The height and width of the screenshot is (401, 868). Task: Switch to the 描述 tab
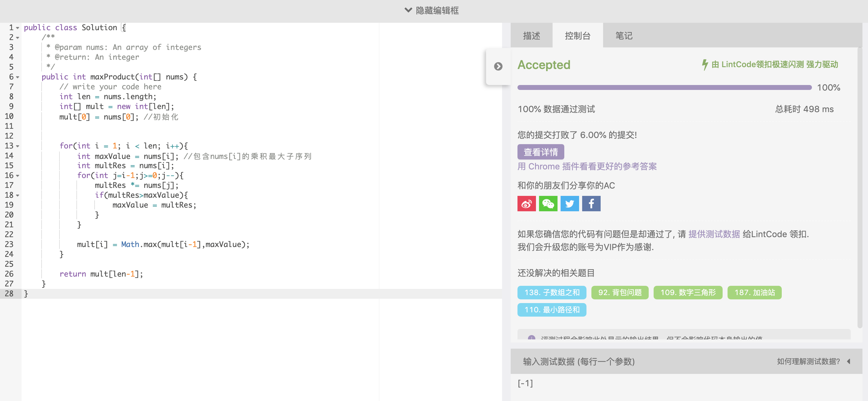click(x=531, y=36)
